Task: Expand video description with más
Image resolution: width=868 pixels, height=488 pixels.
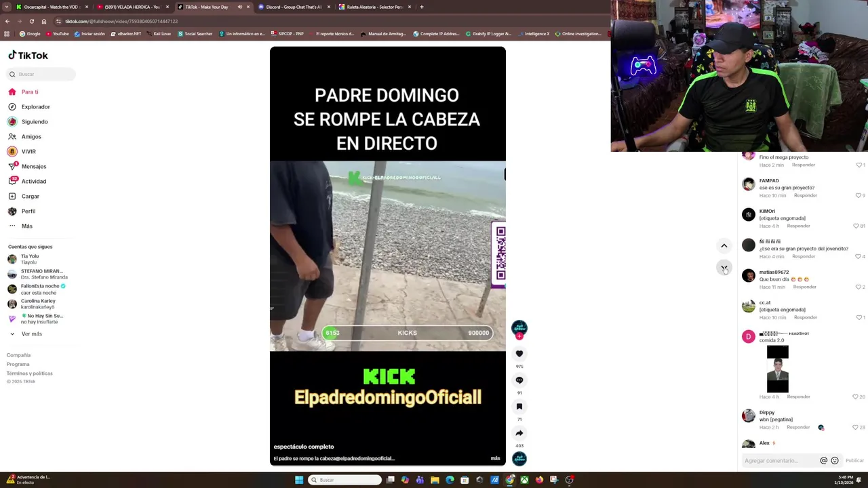Action: pos(495,458)
